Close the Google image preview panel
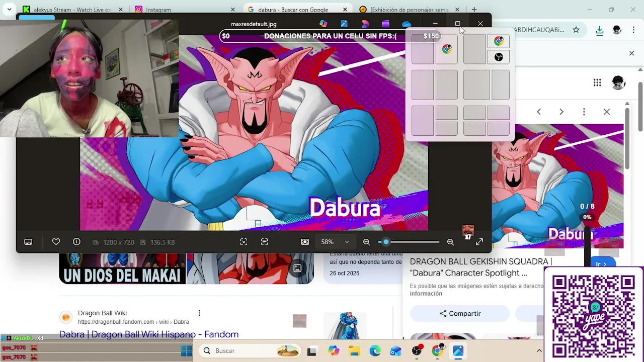This screenshot has height=362, width=644. click(607, 112)
